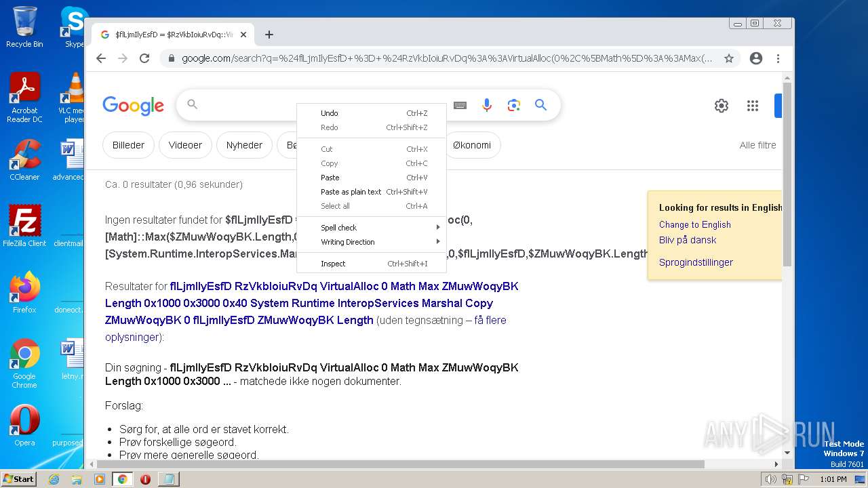Choose Paste from context menu
Image resolution: width=868 pixels, height=488 pixels.
click(x=372, y=178)
